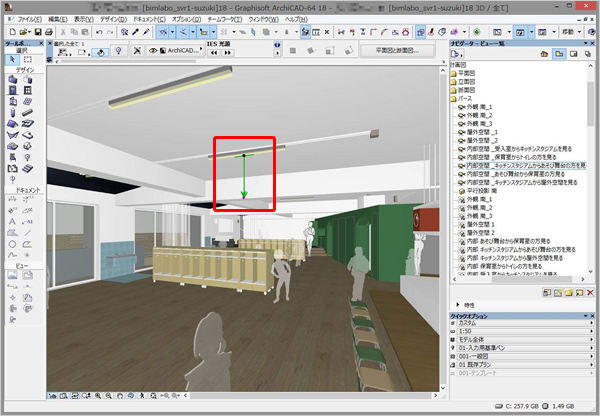Click the green circle teamwork icon
The width and height of the screenshot is (600, 416).
(x=477, y=32)
